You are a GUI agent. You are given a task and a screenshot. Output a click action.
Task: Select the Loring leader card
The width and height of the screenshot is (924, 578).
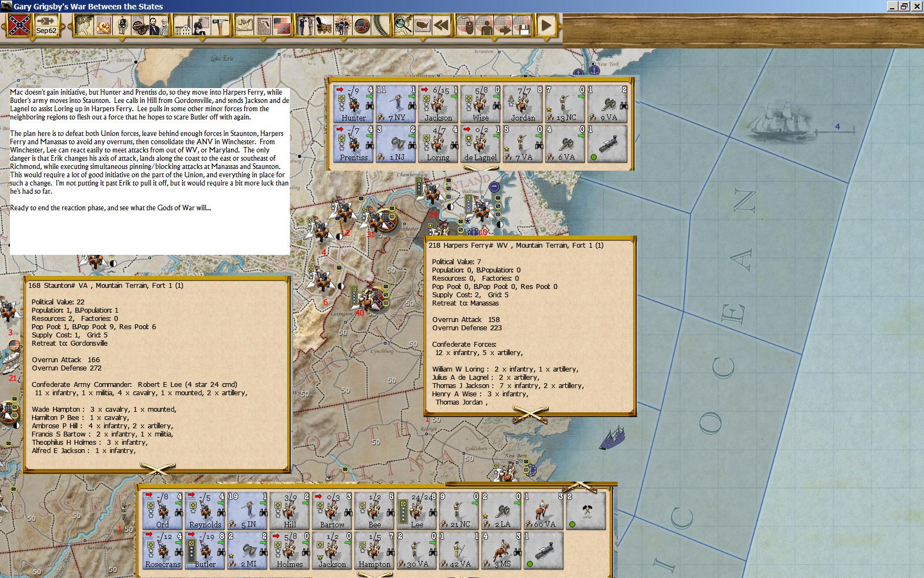pyautogui.click(x=438, y=144)
